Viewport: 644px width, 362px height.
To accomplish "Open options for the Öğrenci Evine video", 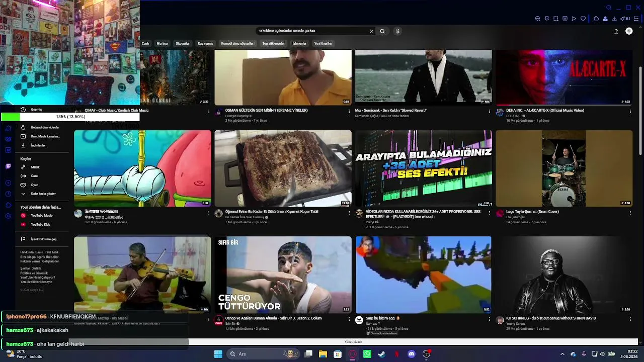I will 349,213.
